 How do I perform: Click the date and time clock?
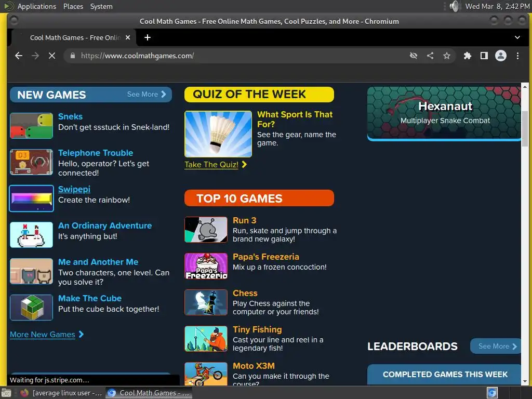[x=497, y=6]
